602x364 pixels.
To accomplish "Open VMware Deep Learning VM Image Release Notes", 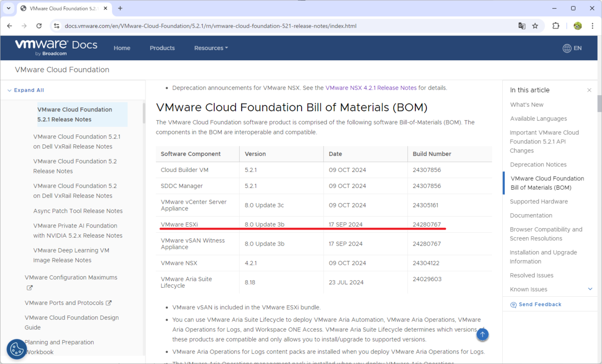I will point(71,255).
